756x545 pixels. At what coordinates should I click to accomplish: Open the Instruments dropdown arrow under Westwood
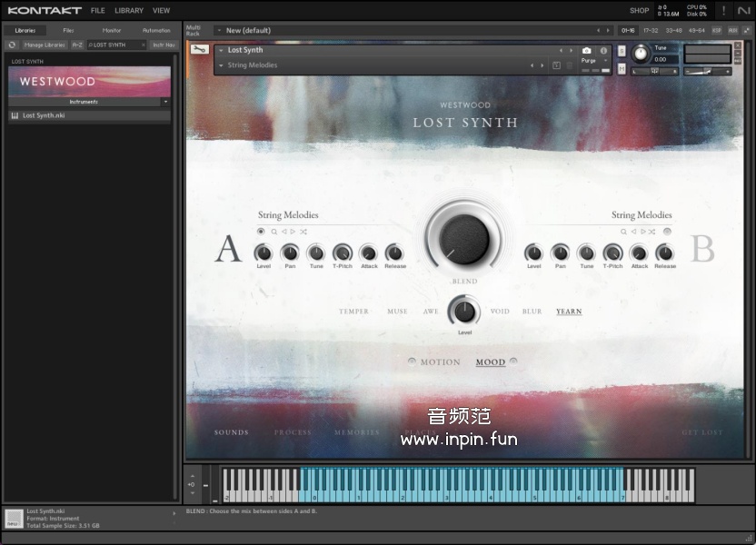pyautogui.click(x=165, y=102)
